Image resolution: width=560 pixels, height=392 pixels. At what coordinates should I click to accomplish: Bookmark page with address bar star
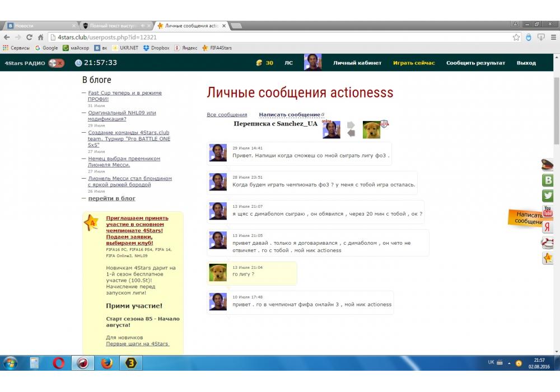[x=516, y=38]
